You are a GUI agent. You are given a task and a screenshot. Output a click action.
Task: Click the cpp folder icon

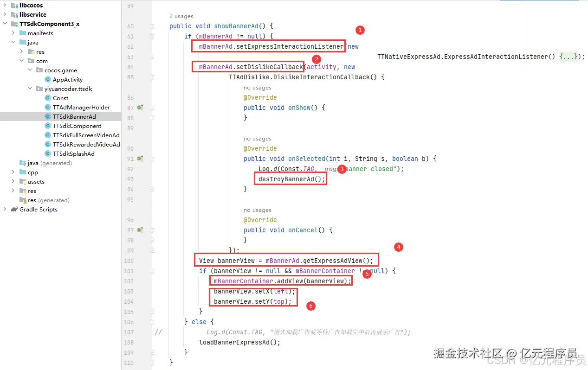click(x=23, y=172)
